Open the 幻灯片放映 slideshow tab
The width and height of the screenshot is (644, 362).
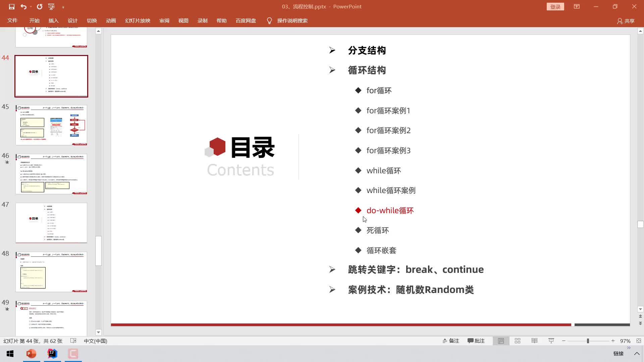[138, 21]
